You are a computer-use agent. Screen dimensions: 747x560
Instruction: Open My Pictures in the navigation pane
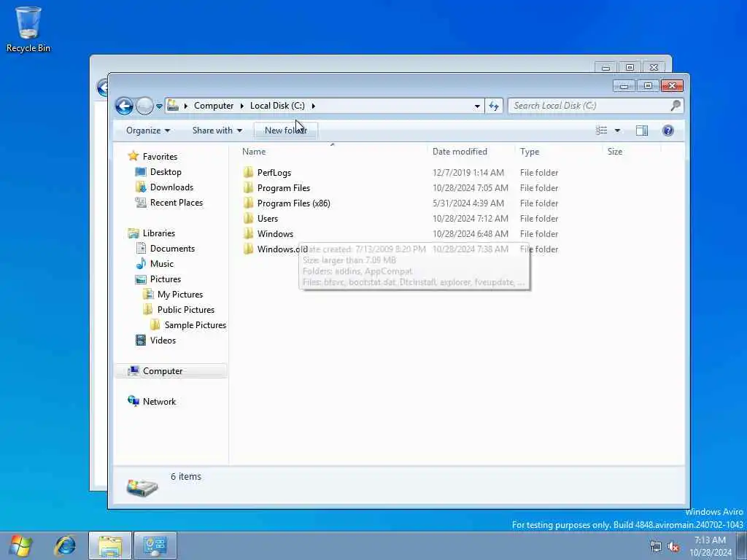[180, 295]
